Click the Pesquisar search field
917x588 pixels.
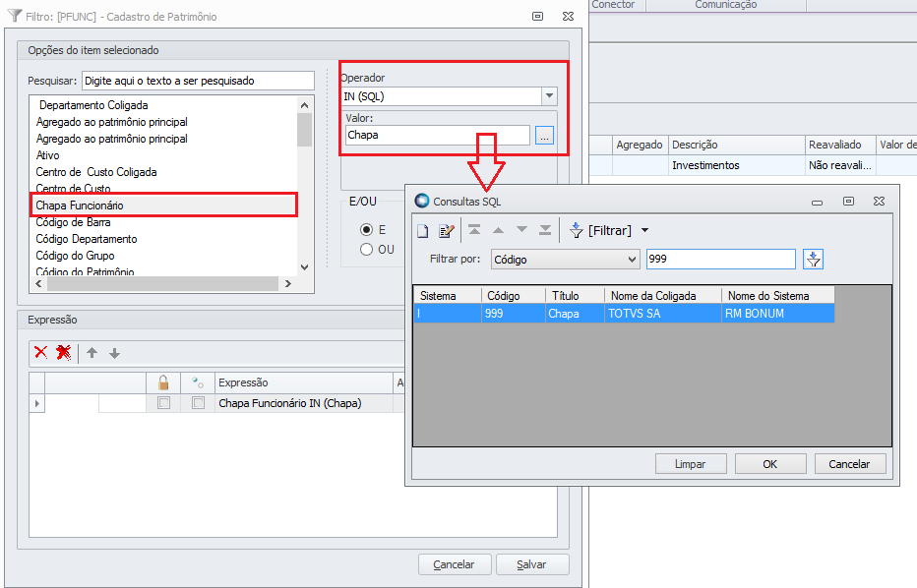pos(198,81)
